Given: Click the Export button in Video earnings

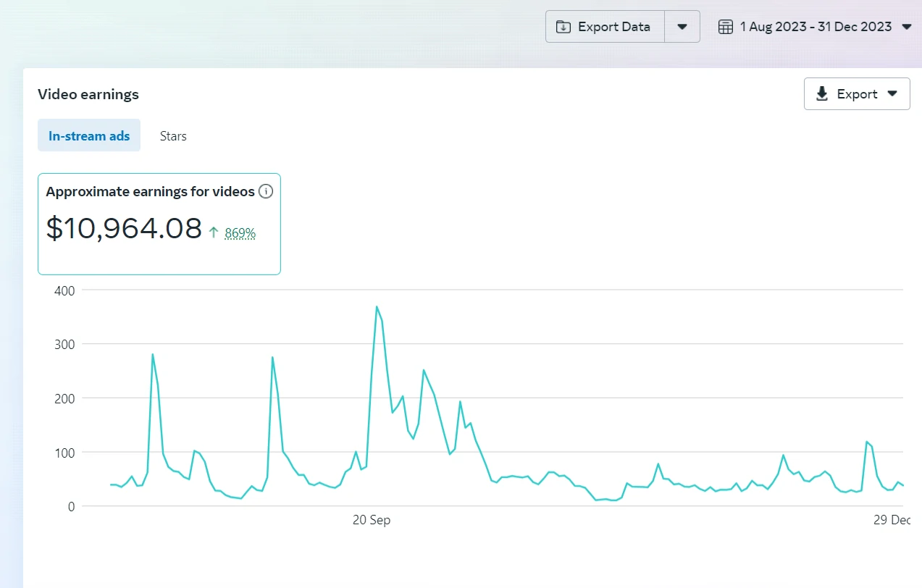Looking at the screenshot, I should [857, 94].
